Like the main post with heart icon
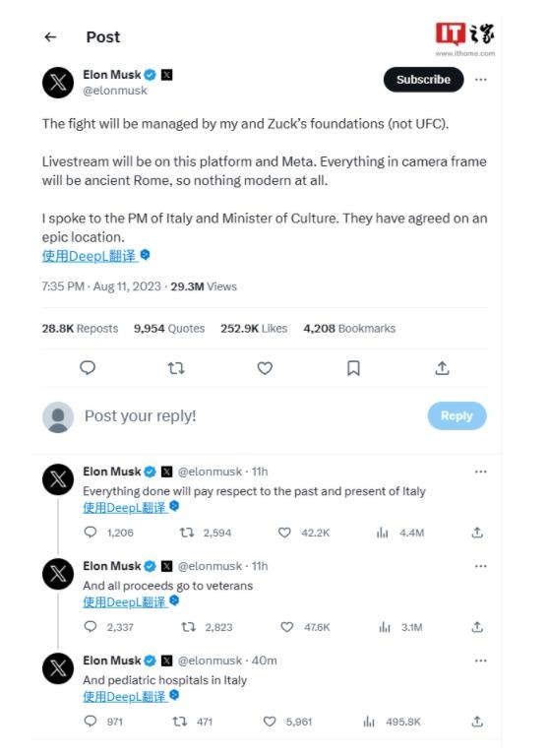Screen dimensions: 549x756 pos(265,368)
